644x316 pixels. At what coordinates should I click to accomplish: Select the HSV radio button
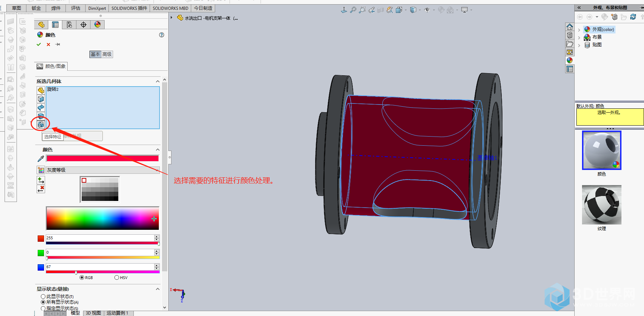pyautogui.click(x=117, y=278)
